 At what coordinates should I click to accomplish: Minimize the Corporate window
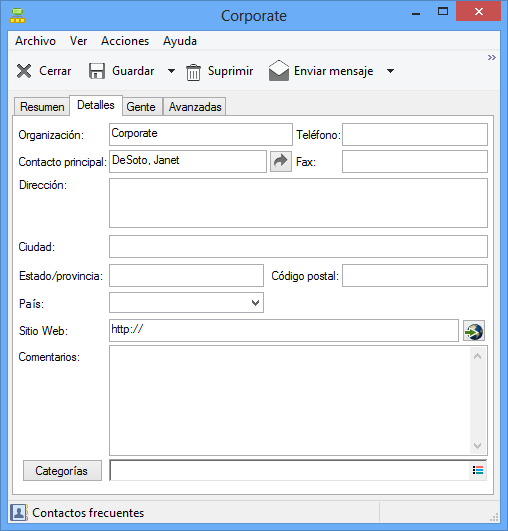(416, 14)
